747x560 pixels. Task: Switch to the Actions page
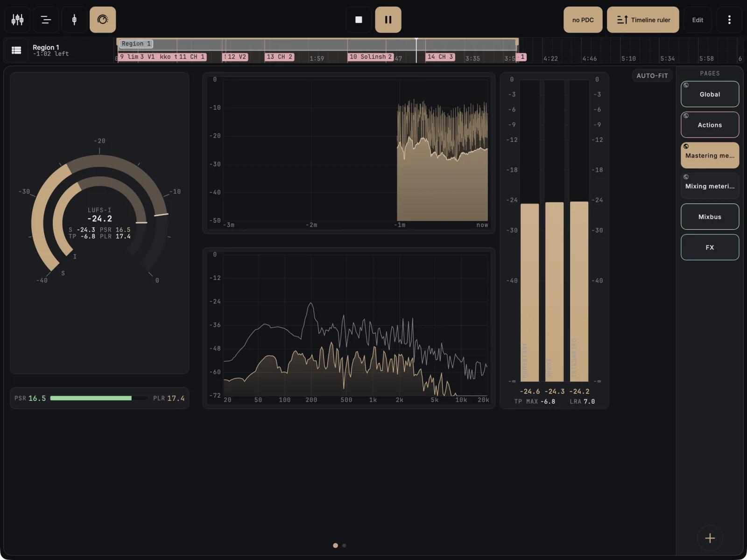(x=710, y=125)
